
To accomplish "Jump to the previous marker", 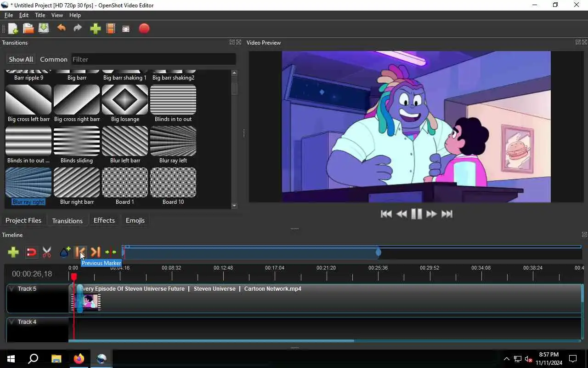I will click(80, 252).
